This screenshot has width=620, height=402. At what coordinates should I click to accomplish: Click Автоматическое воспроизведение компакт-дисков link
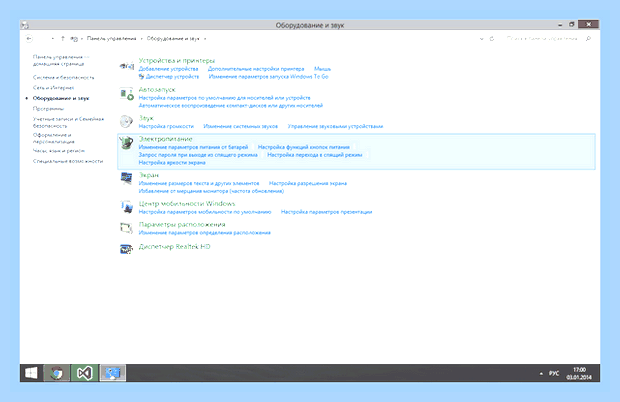point(231,106)
